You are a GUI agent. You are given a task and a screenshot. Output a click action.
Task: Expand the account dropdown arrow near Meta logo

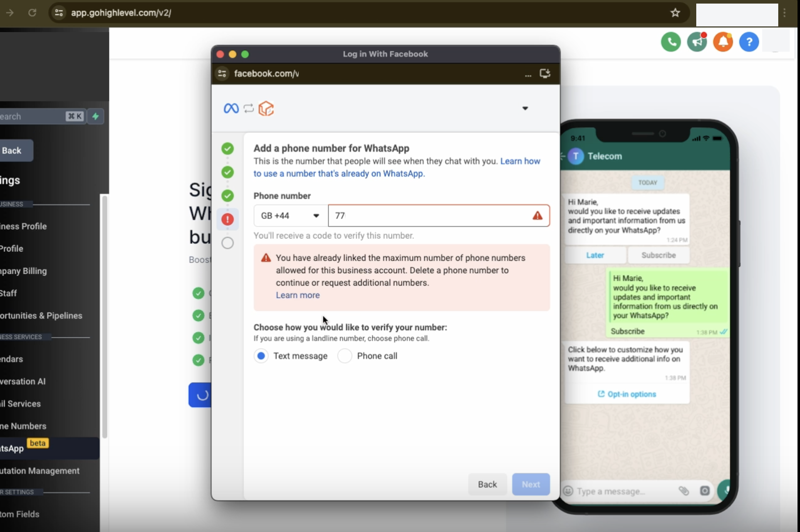click(525, 108)
